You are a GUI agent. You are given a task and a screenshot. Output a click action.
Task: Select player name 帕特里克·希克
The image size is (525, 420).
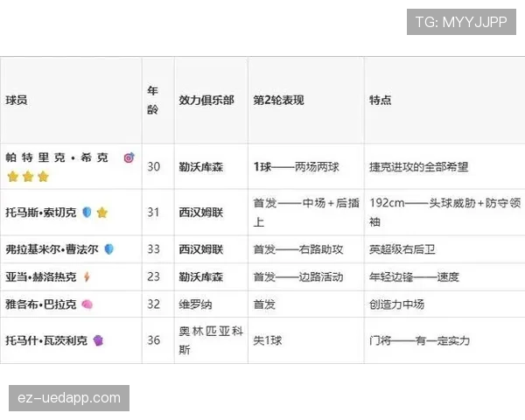[x=57, y=157]
